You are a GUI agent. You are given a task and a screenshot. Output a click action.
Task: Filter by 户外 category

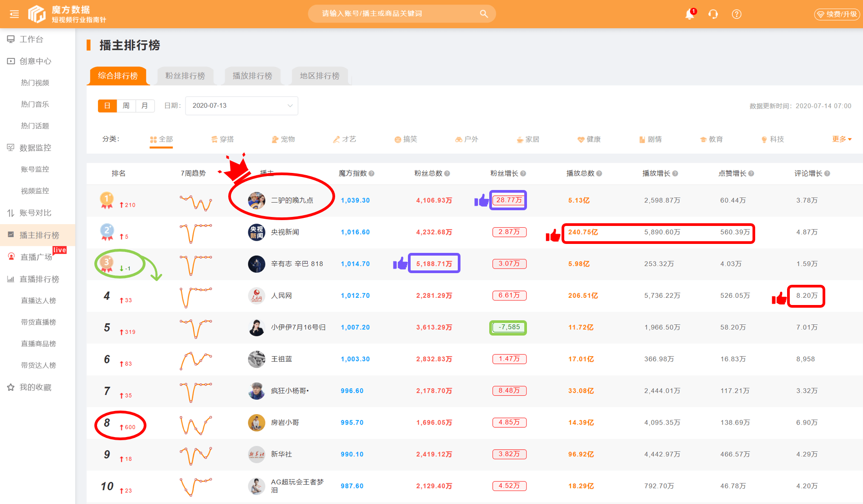[467, 139]
